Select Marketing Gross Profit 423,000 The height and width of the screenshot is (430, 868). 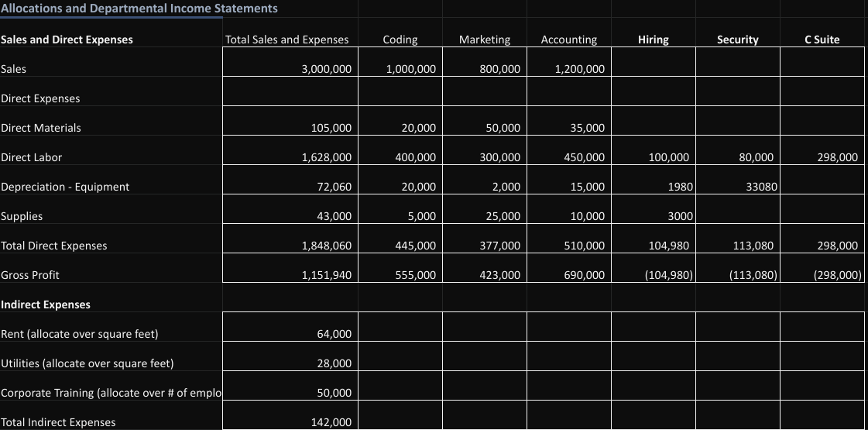pyautogui.click(x=485, y=267)
